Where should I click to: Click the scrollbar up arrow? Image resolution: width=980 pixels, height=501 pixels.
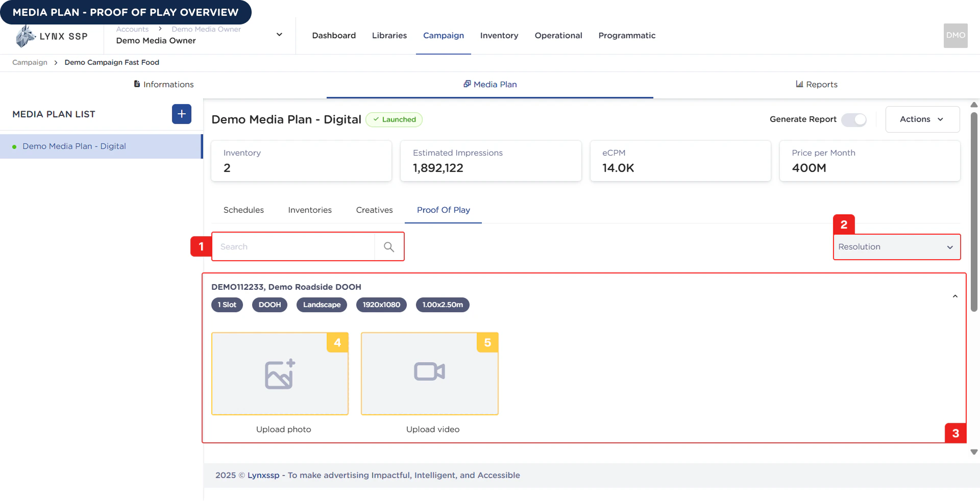tap(974, 105)
